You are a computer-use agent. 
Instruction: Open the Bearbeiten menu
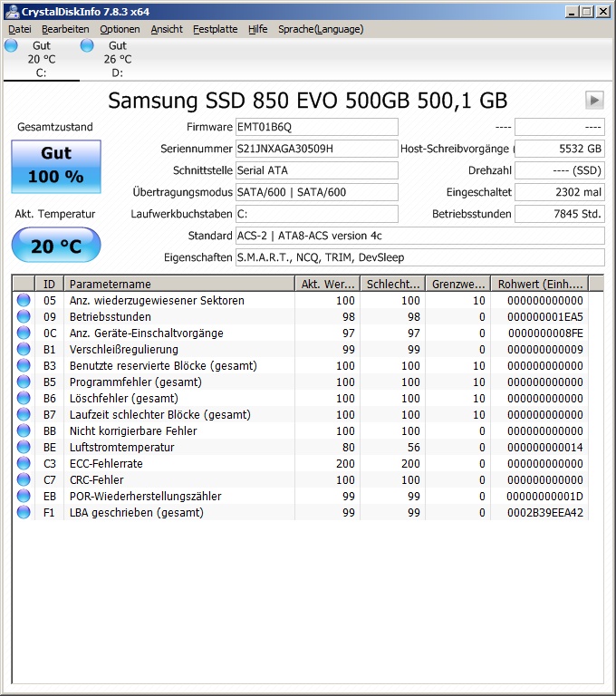(x=65, y=29)
